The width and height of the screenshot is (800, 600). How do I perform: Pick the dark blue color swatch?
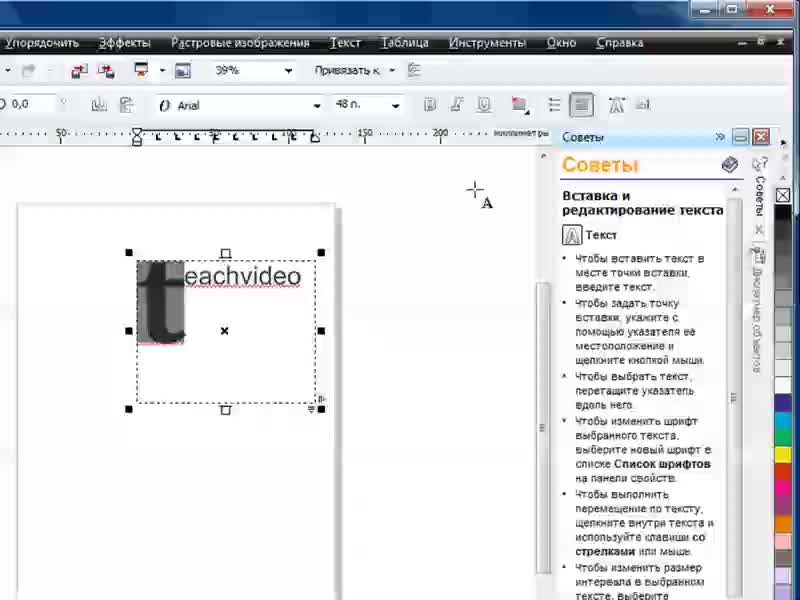pos(783,403)
